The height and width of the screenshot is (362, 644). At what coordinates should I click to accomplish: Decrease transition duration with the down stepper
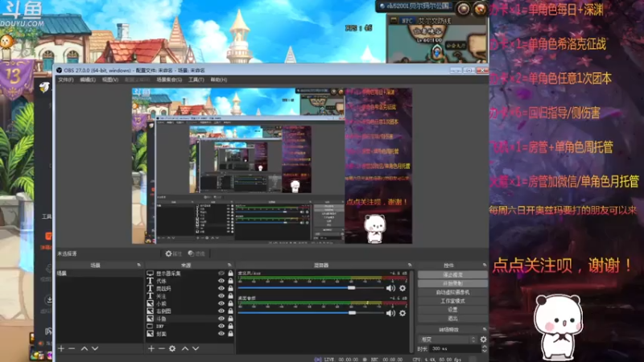[485, 351]
